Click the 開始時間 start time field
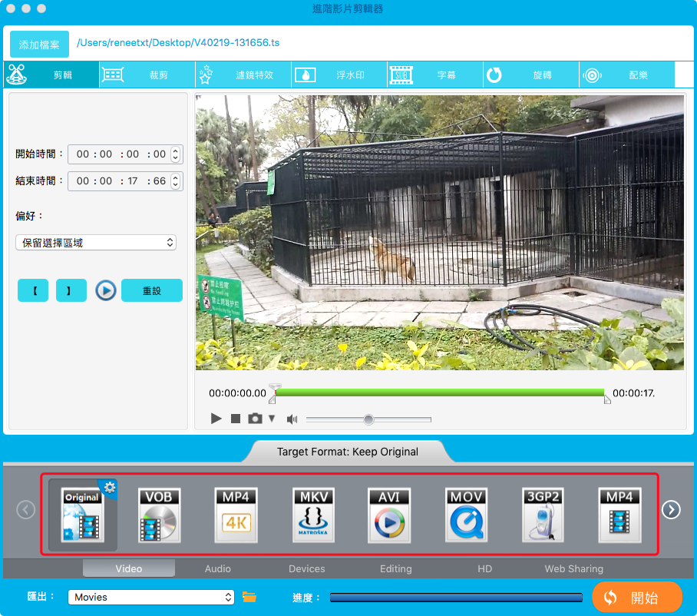This screenshot has height=616, width=697. 125,154
